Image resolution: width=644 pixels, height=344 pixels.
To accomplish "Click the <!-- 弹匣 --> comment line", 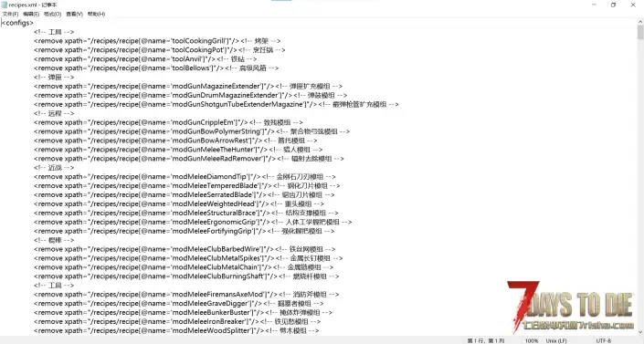I will (x=54, y=78).
